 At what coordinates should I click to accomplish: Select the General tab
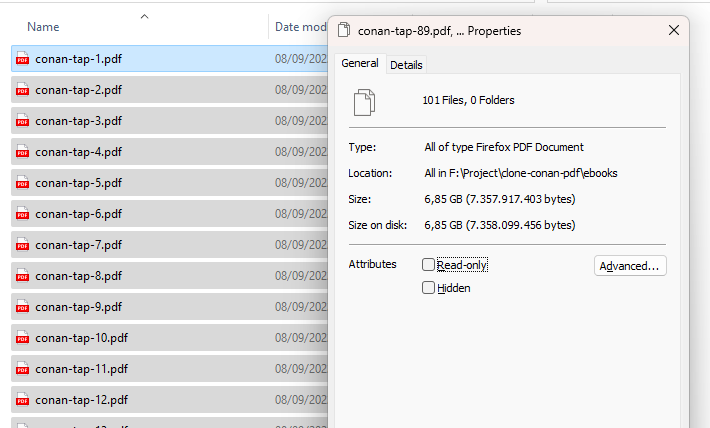point(360,64)
